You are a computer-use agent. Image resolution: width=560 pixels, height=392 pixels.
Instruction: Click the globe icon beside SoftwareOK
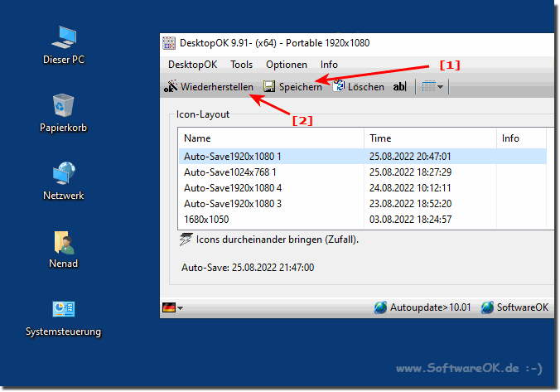487,307
